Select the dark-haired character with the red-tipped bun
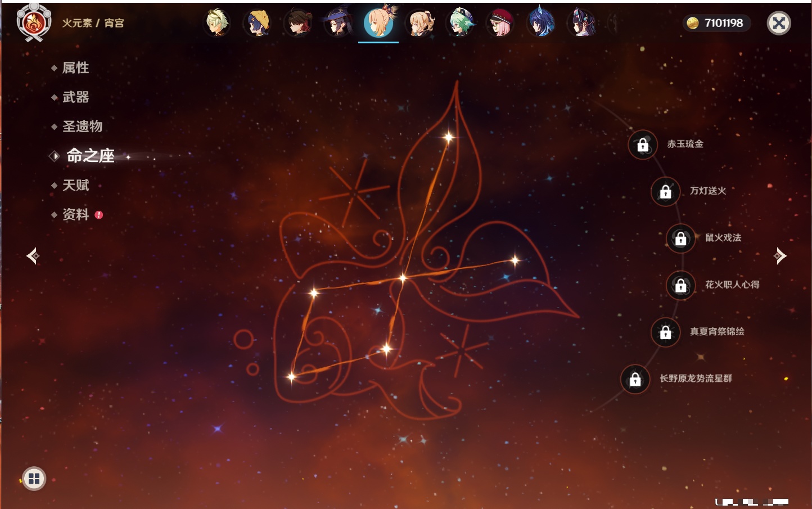812x509 pixels. (x=298, y=23)
